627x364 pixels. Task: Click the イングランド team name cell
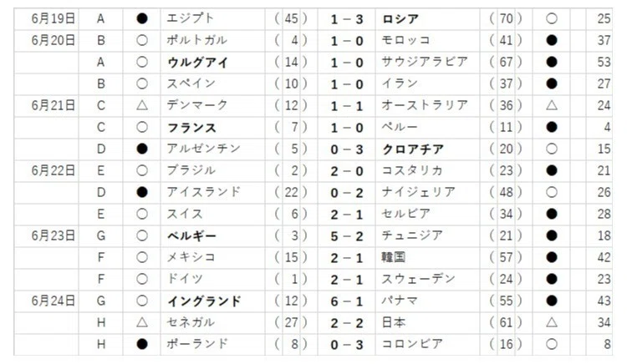coord(212,301)
